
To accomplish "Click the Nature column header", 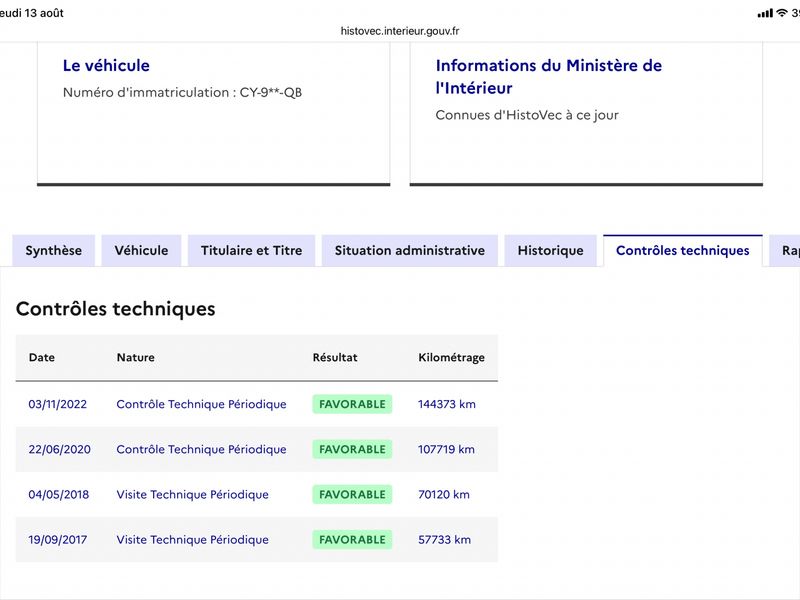I will (136, 357).
